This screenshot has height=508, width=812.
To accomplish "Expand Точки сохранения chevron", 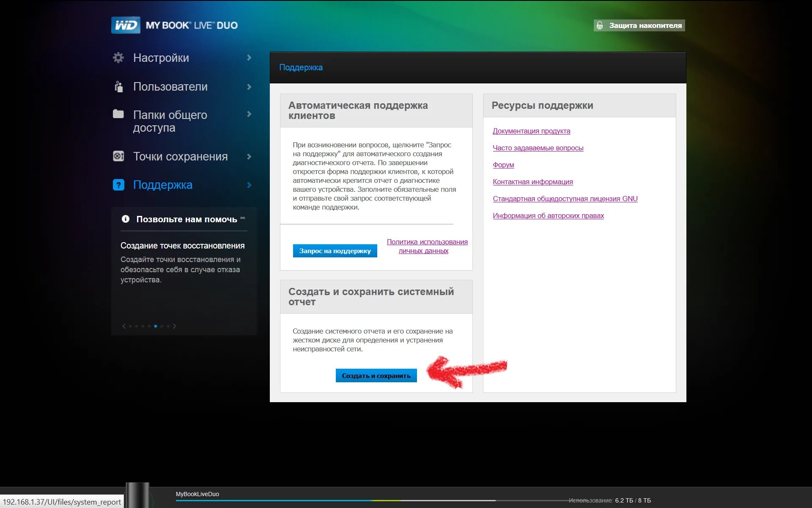I will coord(249,156).
